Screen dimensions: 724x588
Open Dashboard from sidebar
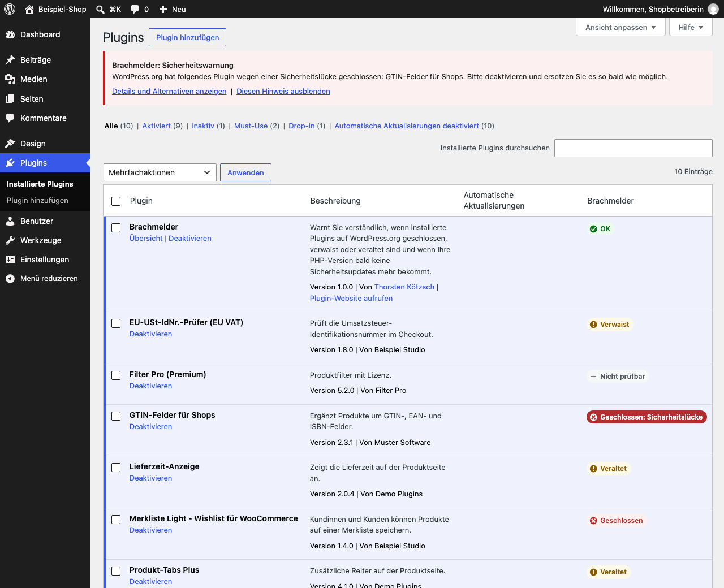pyautogui.click(x=45, y=34)
